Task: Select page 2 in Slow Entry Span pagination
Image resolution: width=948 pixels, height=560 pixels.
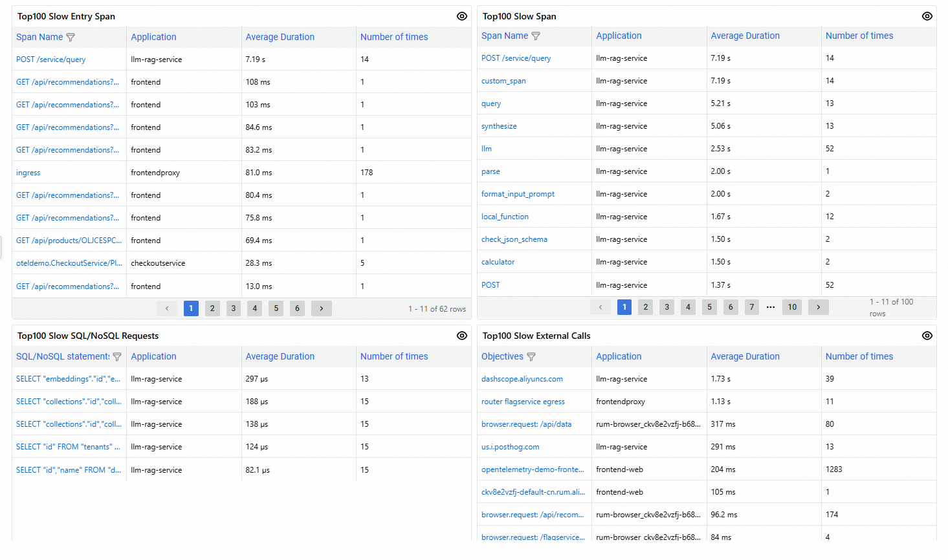Action: click(212, 308)
